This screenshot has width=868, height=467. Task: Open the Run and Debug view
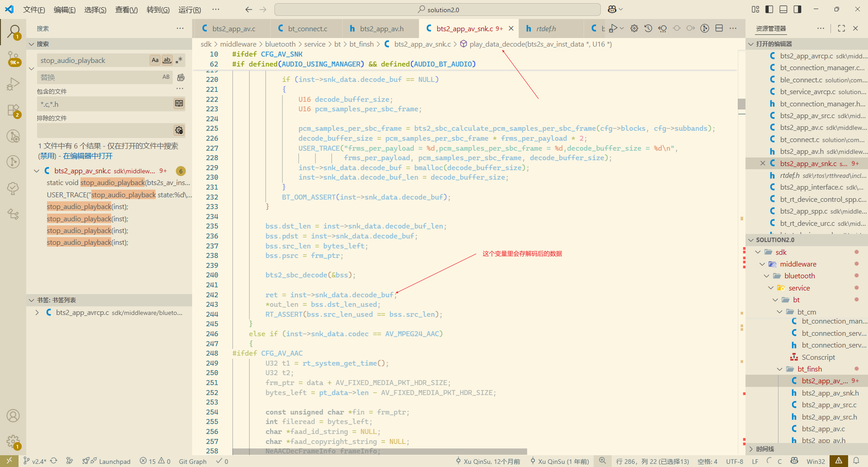click(13, 84)
